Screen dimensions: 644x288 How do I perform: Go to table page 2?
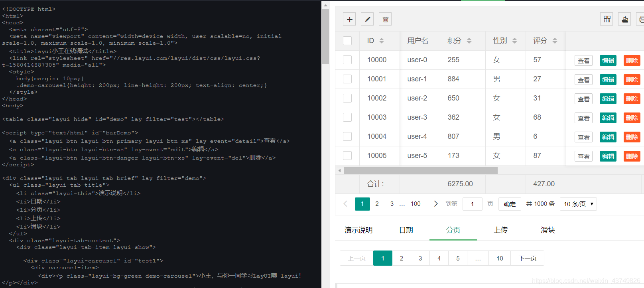coord(377,204)
